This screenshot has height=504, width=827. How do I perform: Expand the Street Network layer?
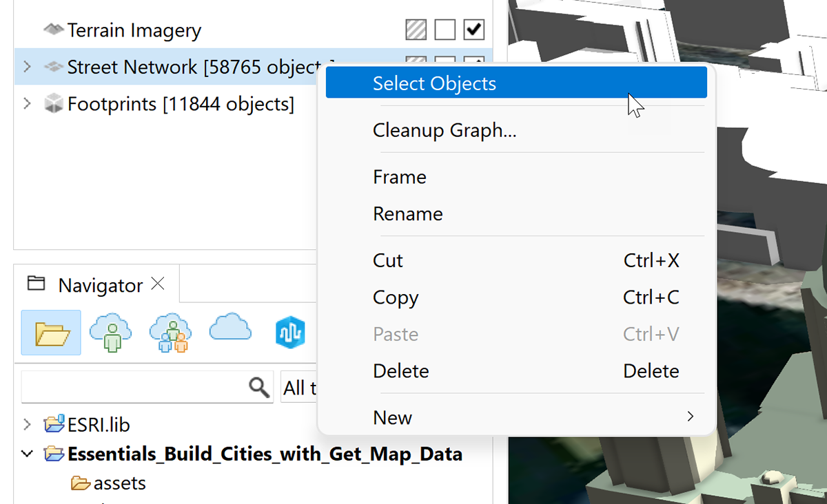27,67
